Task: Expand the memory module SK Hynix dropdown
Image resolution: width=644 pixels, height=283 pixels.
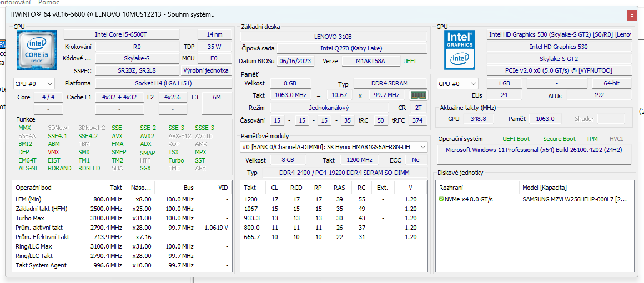Action: coord(334,146)
